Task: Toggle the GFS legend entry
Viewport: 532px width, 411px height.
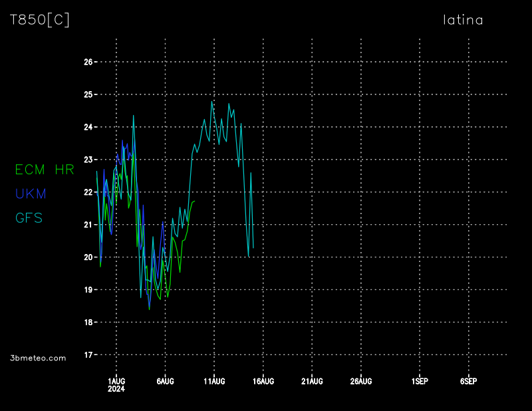Action: [29, 218]
